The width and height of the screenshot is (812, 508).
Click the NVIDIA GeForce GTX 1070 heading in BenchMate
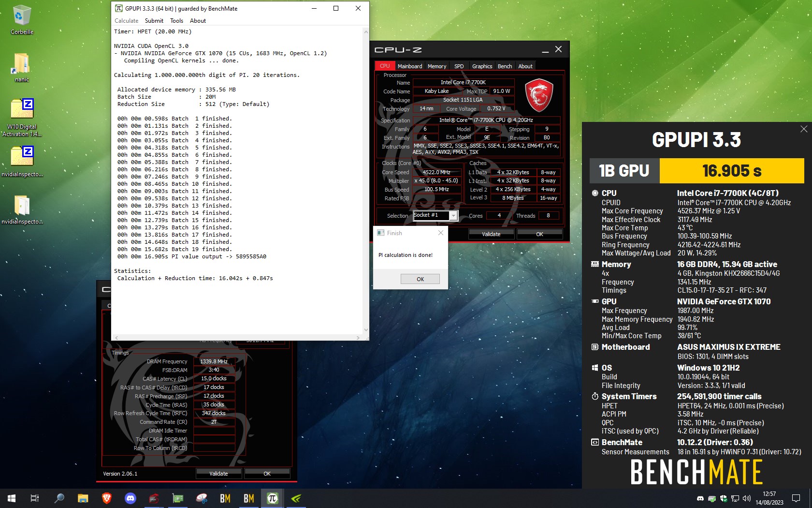pos(724,301)
